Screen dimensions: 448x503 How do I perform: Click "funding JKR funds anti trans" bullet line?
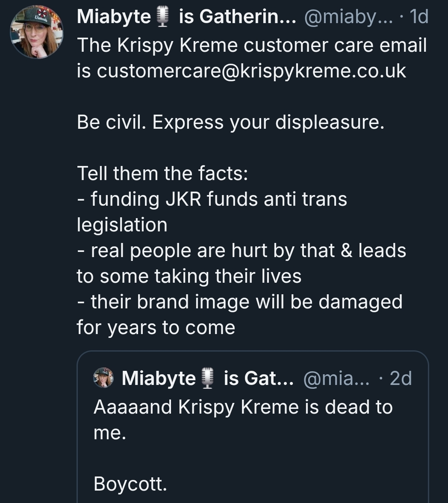[212, 199]
